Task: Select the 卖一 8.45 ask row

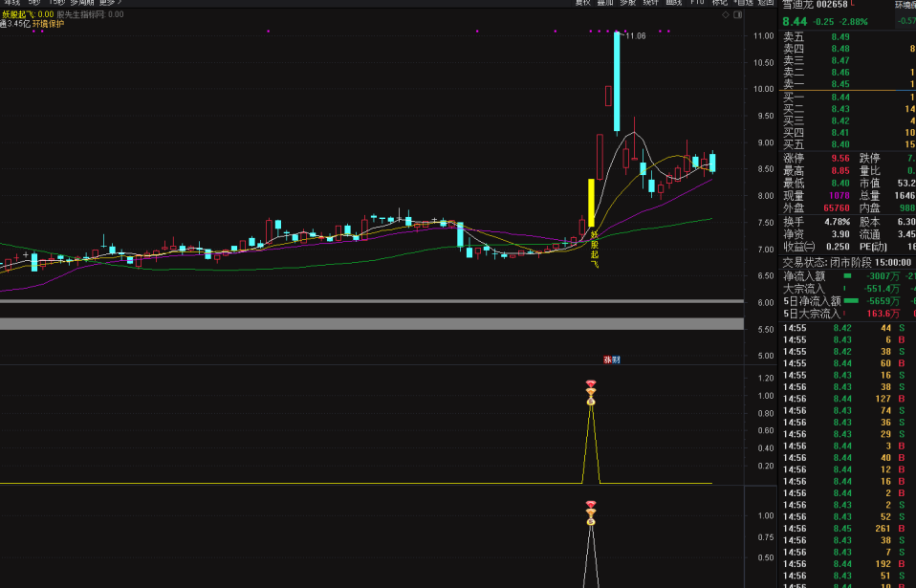Action: pyautogui.click(x=849, y=84)
